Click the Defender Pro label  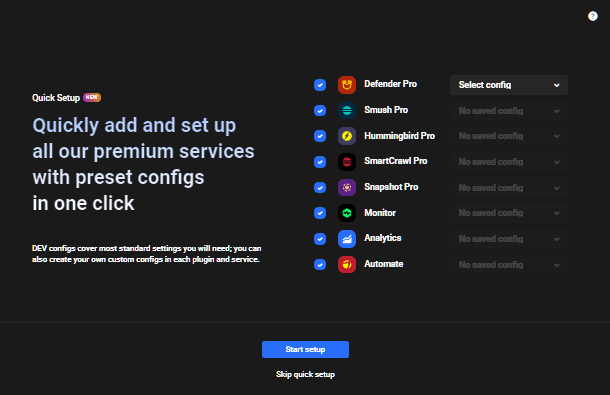[x=390, y=84]
